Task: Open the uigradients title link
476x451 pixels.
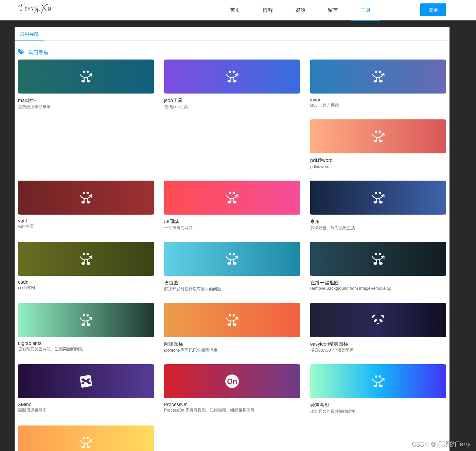Action: point(30,343)
